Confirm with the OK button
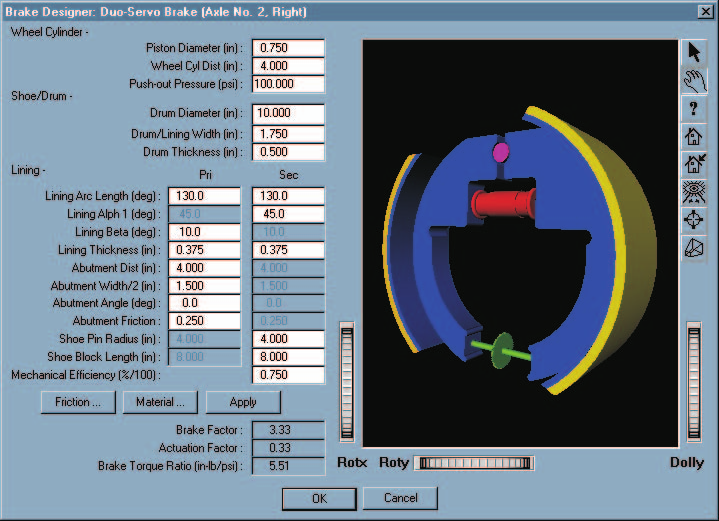Image resolution: width=719 pixels, height=521 pixels. [319, 499]
